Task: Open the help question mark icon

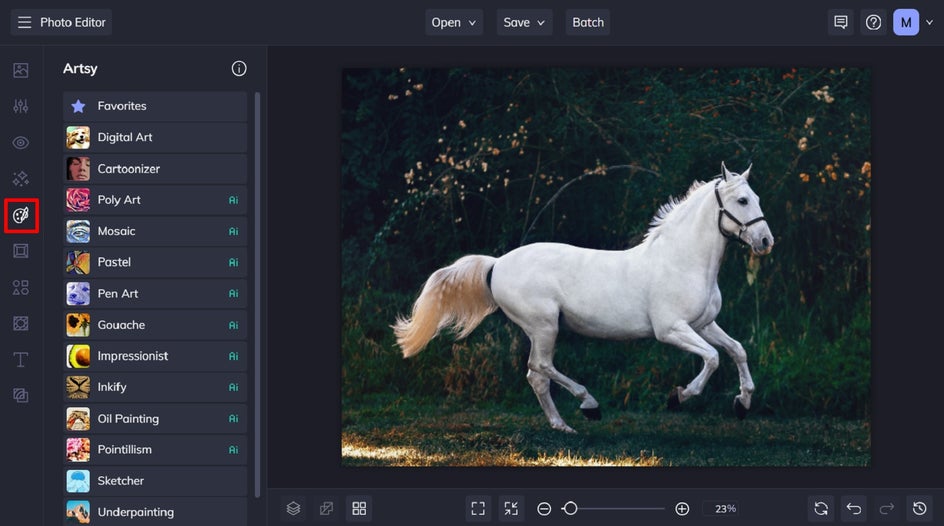Action: pos(873,22)
